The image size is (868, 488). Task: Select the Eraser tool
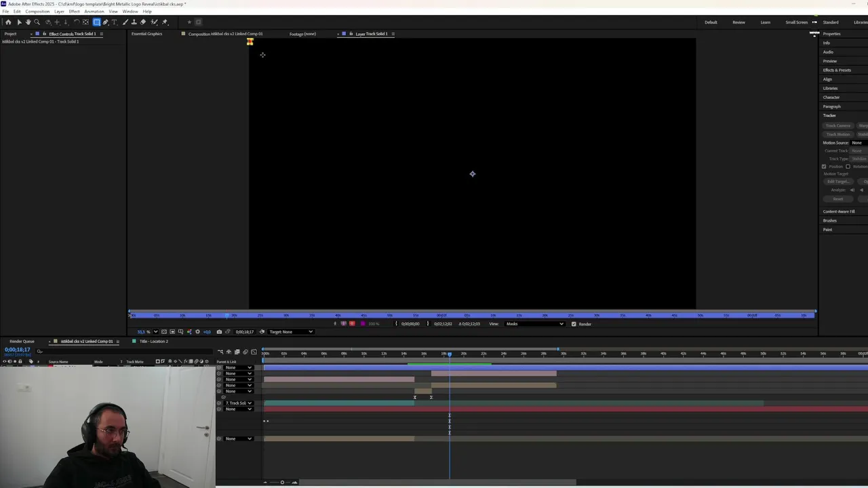click(x=142, y=22)
